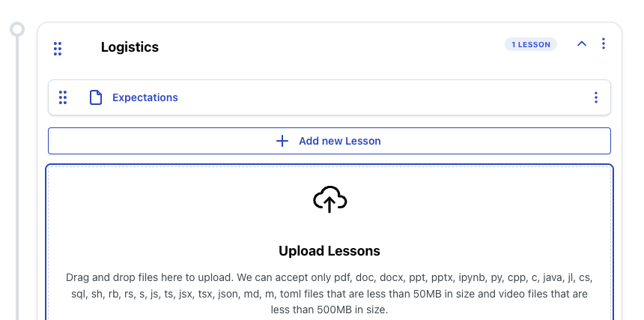This screenshot has height=320, width=644.
Task: Collapse the Logistics section with the chevron
Action: 582,44
